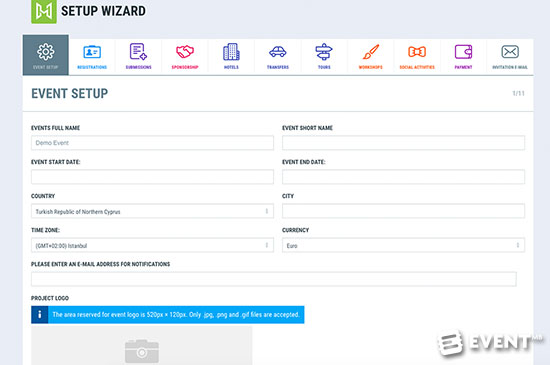Click the Event Start Date field
Screen dimensions: 550x365
[152, 177]
